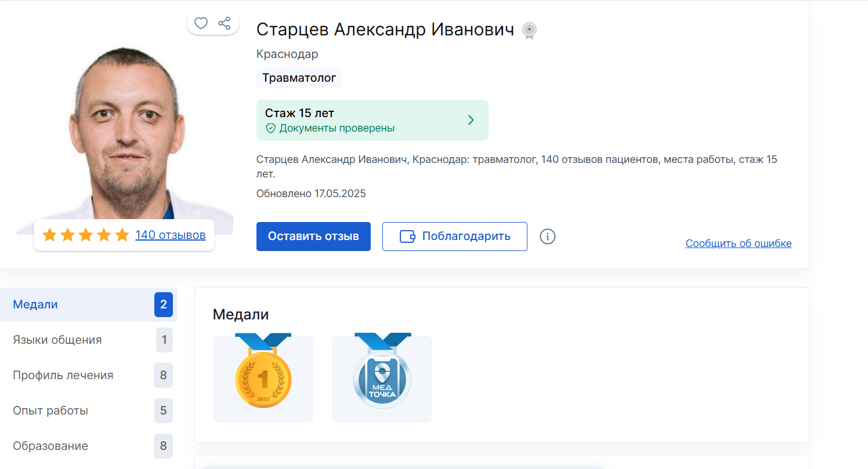This screenshot has height=469, width=868.
Task: Click the Поблагодарить button
Action: click(454, 237)
